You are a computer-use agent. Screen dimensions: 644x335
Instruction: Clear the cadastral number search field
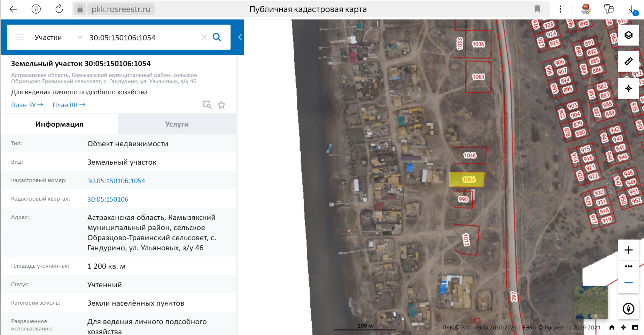pyautogui.click(x=204, y=37)
